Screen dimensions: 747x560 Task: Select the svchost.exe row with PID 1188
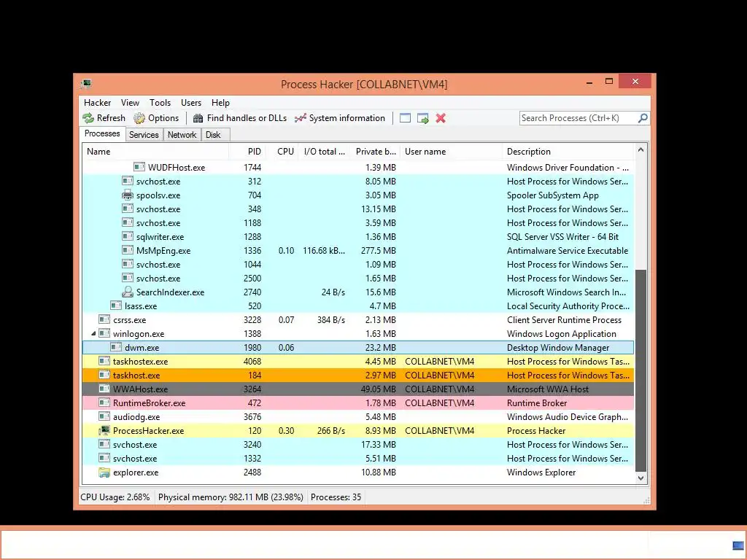[358, 222]
